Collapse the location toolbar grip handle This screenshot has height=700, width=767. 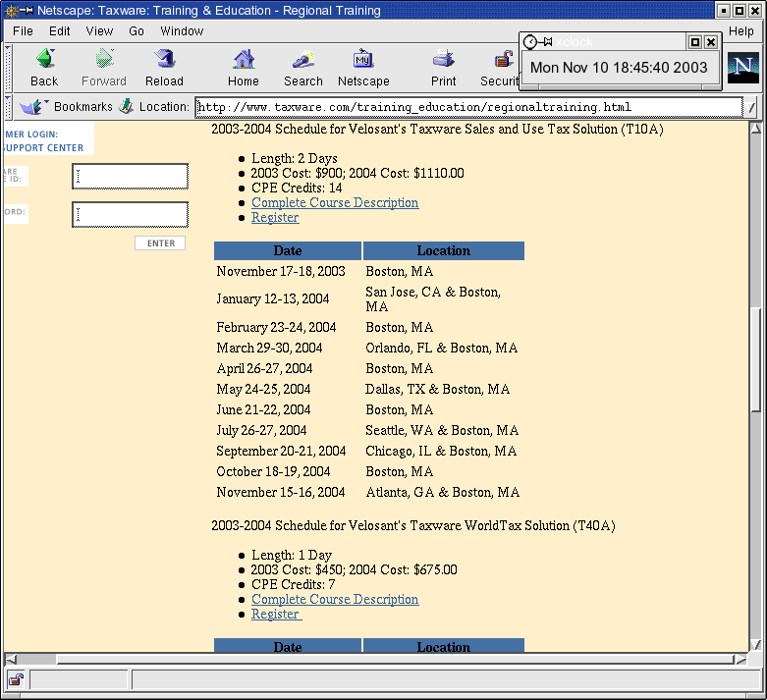coord(8,107)
